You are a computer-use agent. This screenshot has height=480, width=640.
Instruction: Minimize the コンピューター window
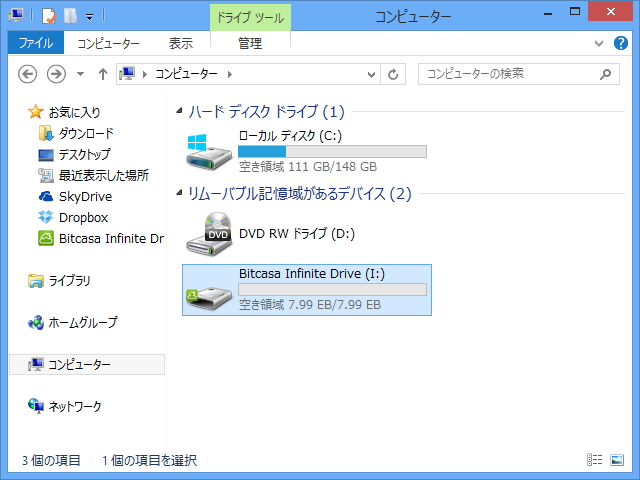(x=548, y=13)
